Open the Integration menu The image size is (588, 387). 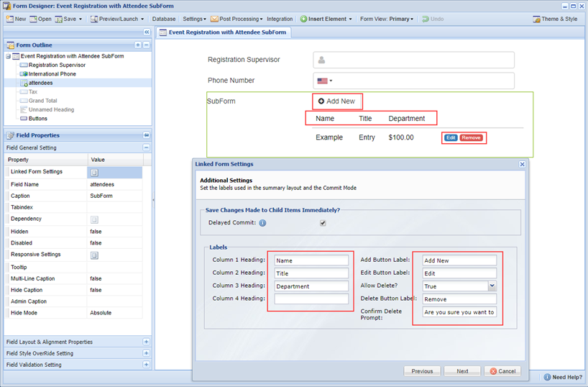coord(280,19)
